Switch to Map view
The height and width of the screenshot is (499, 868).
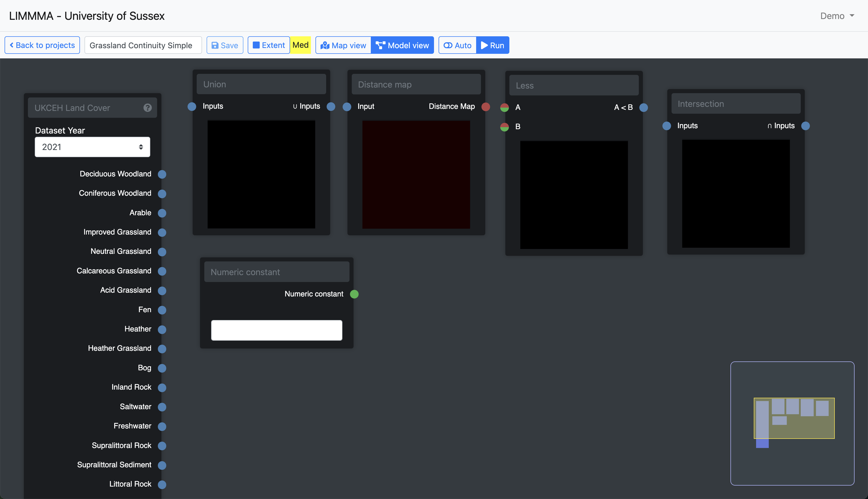pyautogui.click(x=343, y=45)
